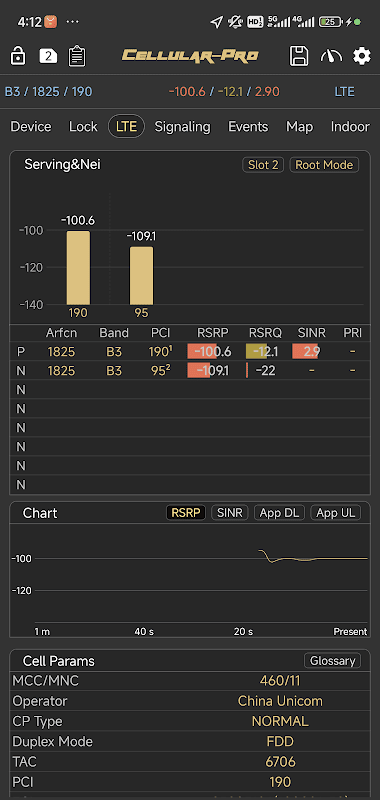Select the primary cell row PCI 190
The width and height of the screenshot is (380, 800).
(190, 352)
